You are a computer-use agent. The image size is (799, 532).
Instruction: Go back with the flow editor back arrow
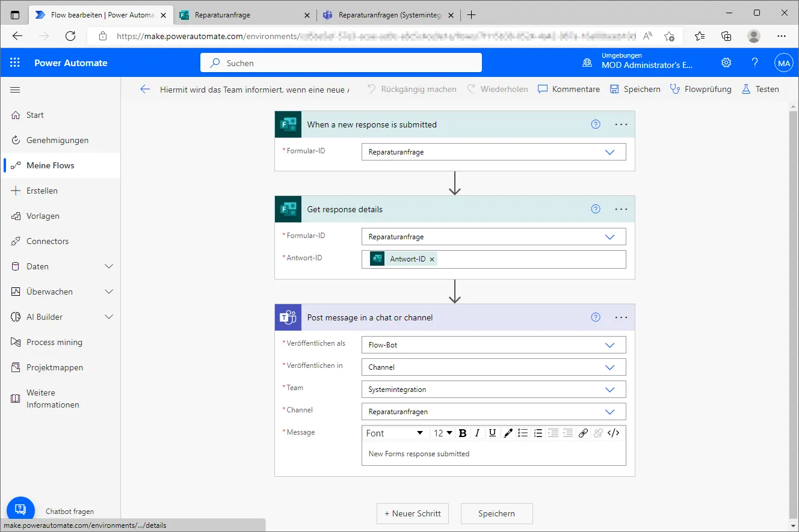(145, 89)
